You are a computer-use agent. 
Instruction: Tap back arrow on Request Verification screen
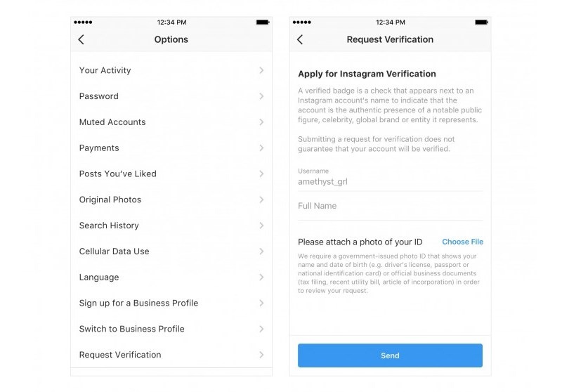300,40
